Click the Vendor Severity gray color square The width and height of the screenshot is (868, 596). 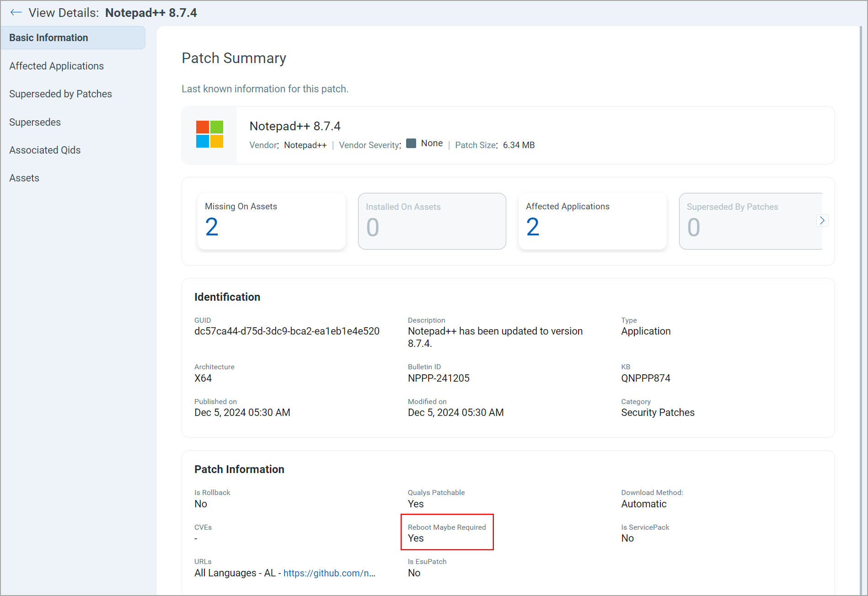click(x=411, y=144)
